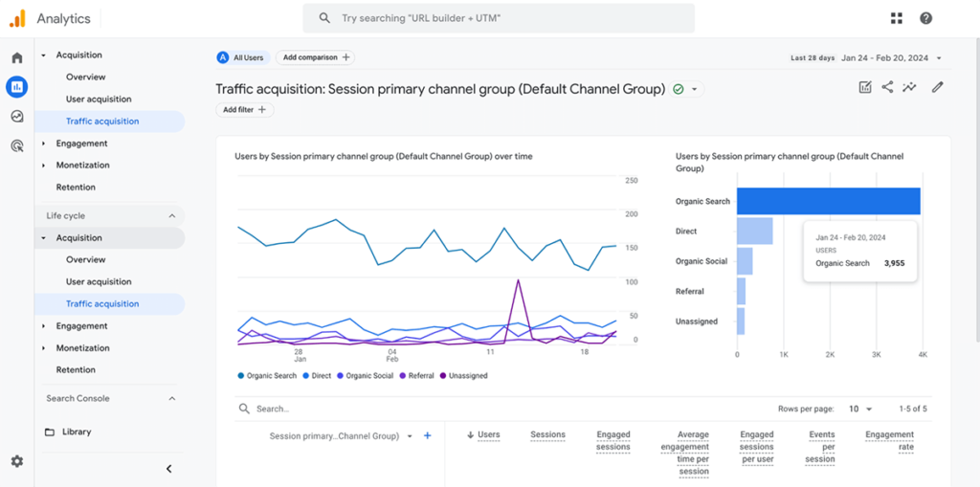Select the Reports icon in left rail
This screenshot has width=980, height=487.
tap(16, 87)
